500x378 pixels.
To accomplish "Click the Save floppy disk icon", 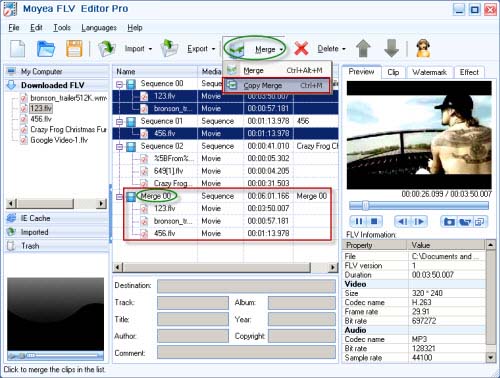I will (74, 49).
